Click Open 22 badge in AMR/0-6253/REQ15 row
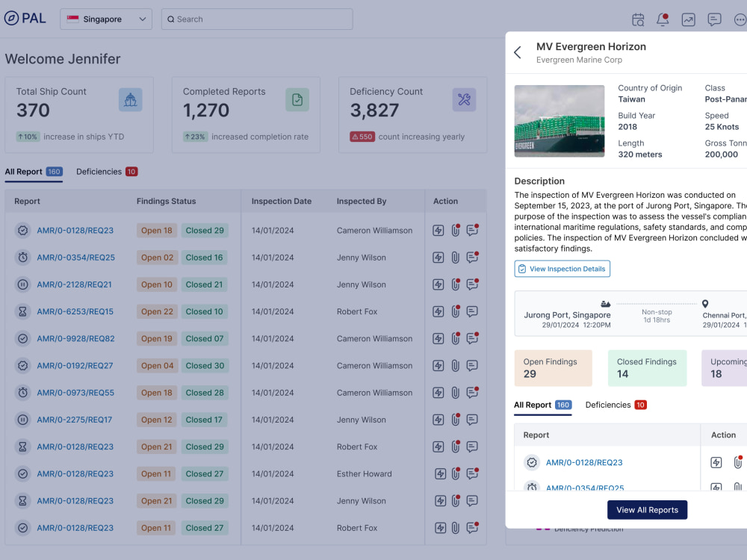 (157, 311)
